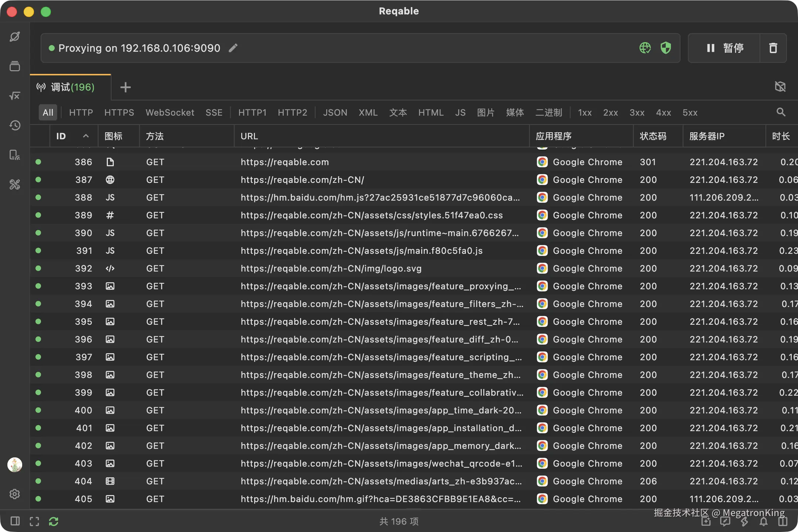Click the 方法 column header
Image resolution: width=798 pixels, height=532 pixels.
187,136
